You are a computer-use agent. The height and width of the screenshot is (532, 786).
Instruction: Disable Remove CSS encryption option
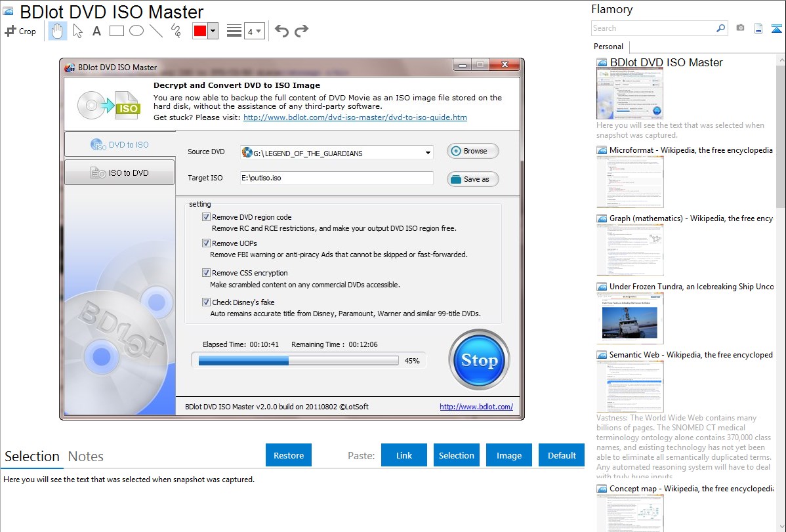point(207,273)
